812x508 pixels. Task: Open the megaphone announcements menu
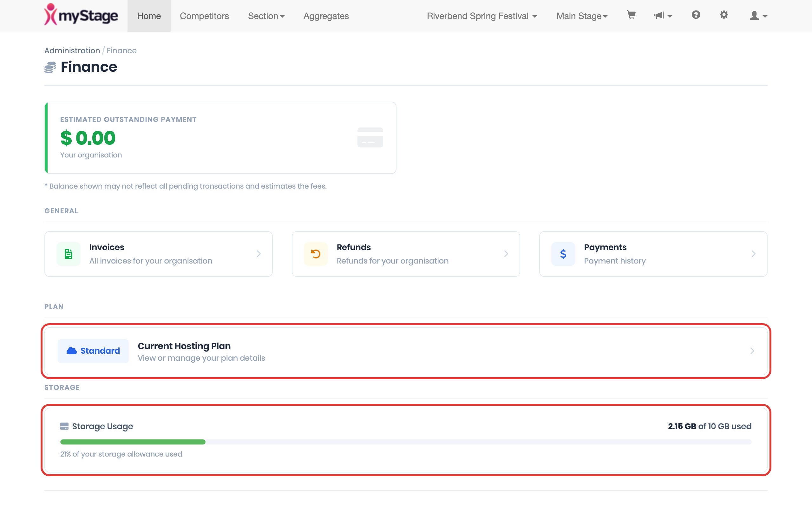[x=663, y=16]
